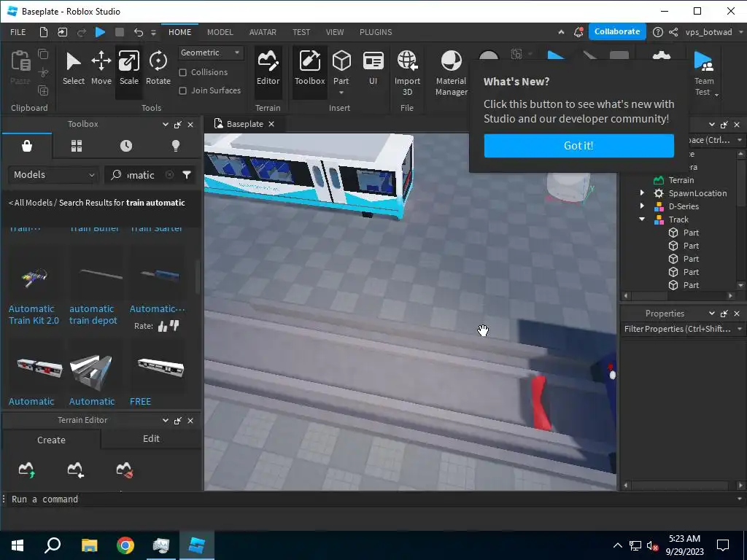Open the Toolbox panel options chevron
The height and width of the screenshot is (560, 747).
coord(166,124)
